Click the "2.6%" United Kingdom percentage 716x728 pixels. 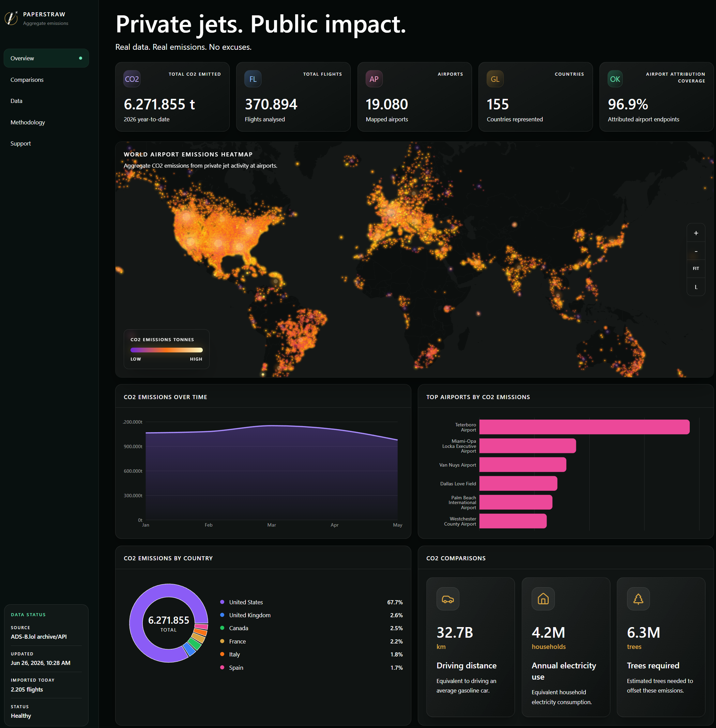pos(396,615)
